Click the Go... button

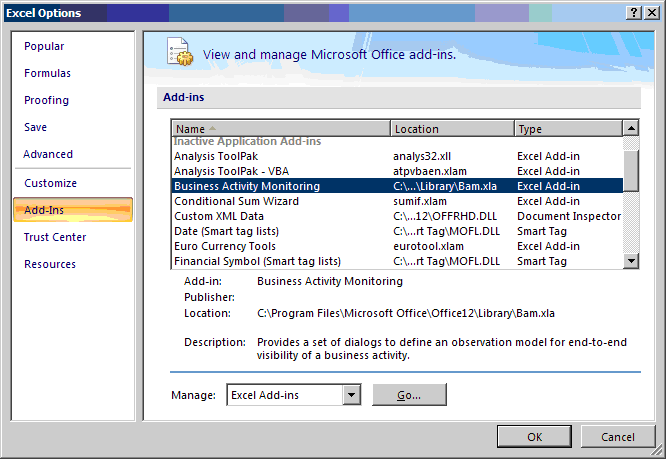[x=409, y=395]
